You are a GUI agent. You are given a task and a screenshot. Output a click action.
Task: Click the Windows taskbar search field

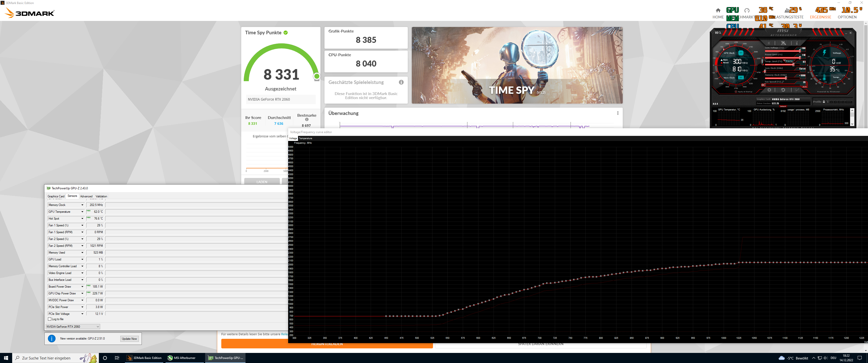46,358
